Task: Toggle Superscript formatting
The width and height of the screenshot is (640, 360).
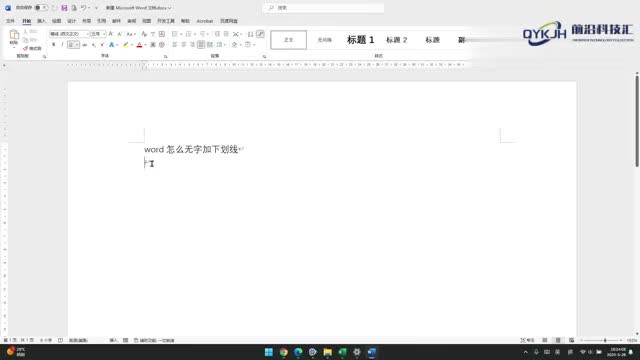Action: [x=102, y=44]
